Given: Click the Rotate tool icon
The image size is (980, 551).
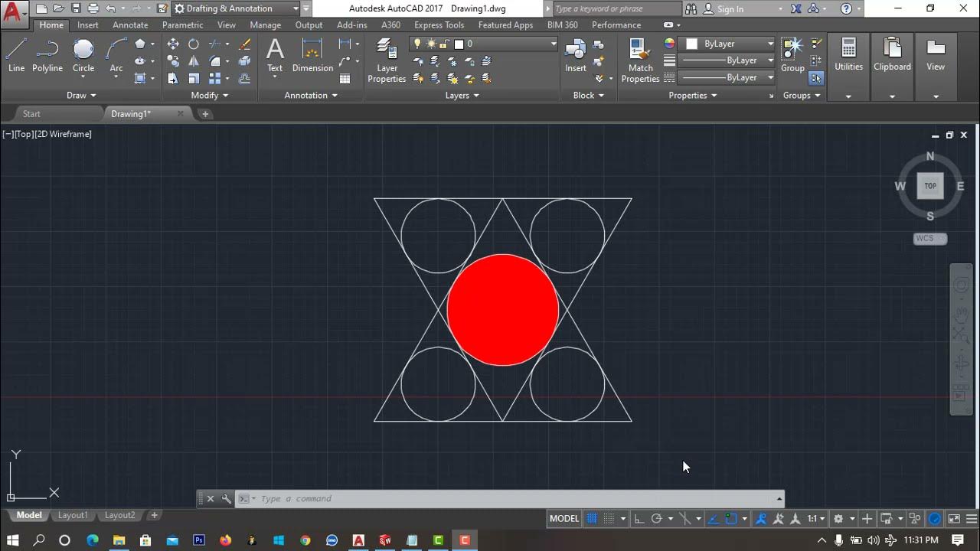Looking at the screenshot, I should [194, 44].
